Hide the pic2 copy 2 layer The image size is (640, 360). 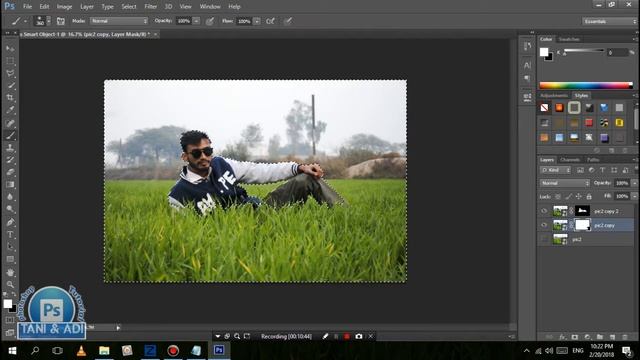[544, 211]
